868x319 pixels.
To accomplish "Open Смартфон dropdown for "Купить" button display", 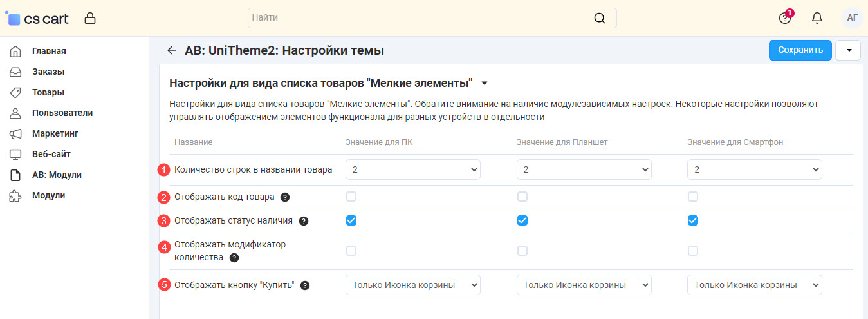I will tap(754, 285).
